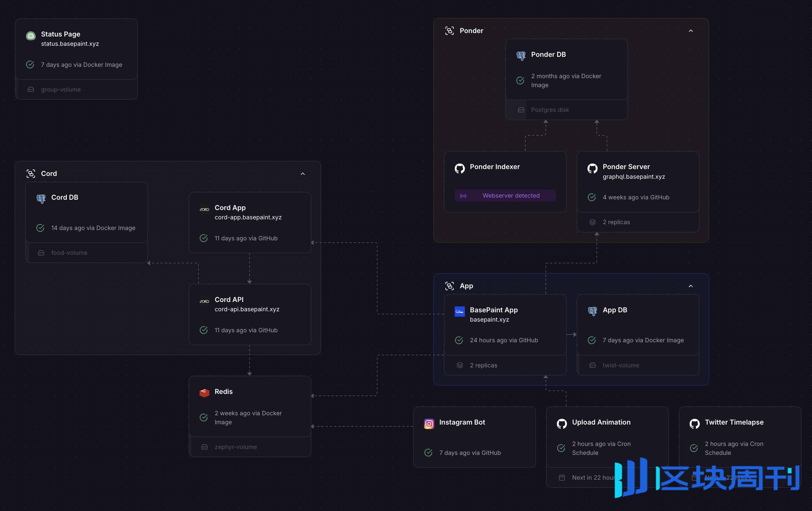Click the Ponder Server replicas layers icon
812x511 pixels.
[592, 222]
